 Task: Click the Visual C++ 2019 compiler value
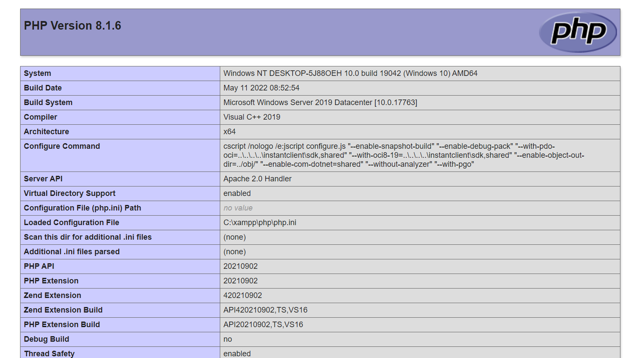coord(252,117)
